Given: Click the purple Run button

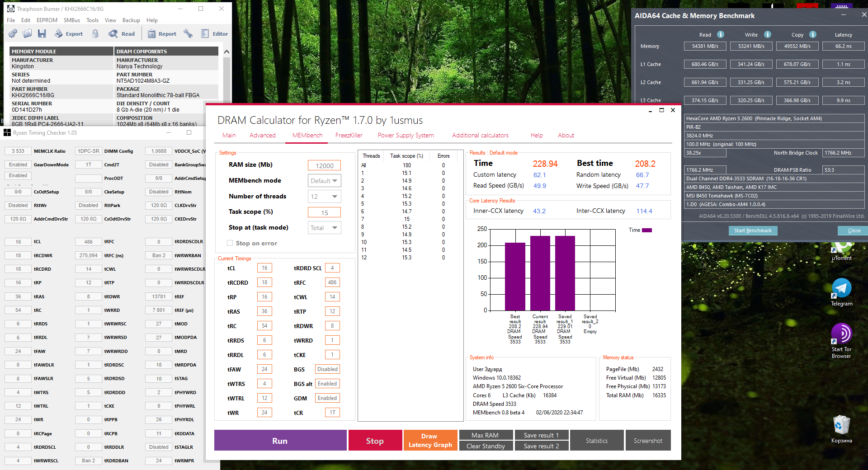Looking at the screenshot, I should pos(280,441).
